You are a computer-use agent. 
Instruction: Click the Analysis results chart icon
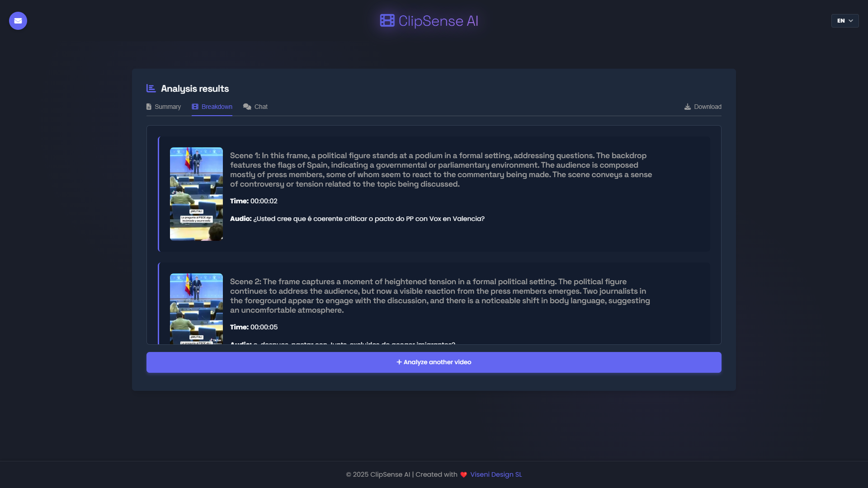point(151,89)
